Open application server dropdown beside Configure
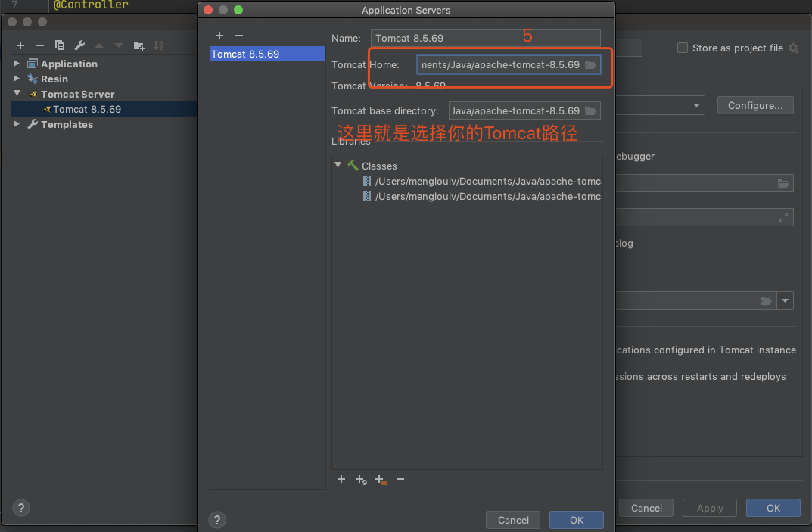The width and height of the screenshot is (812, 532). 696,106
